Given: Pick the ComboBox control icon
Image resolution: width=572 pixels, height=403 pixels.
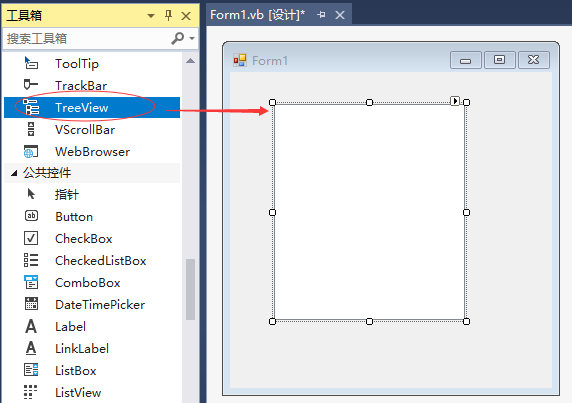Looking at the screenshot, I should pyautogui.click(x=31, y=282).
